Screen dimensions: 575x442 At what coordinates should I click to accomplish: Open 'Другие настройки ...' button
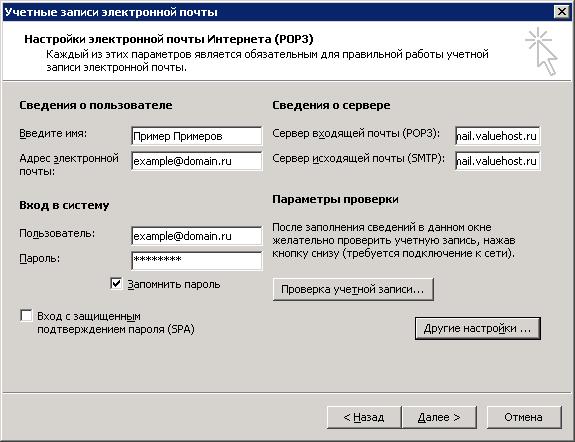pos(478,328)
